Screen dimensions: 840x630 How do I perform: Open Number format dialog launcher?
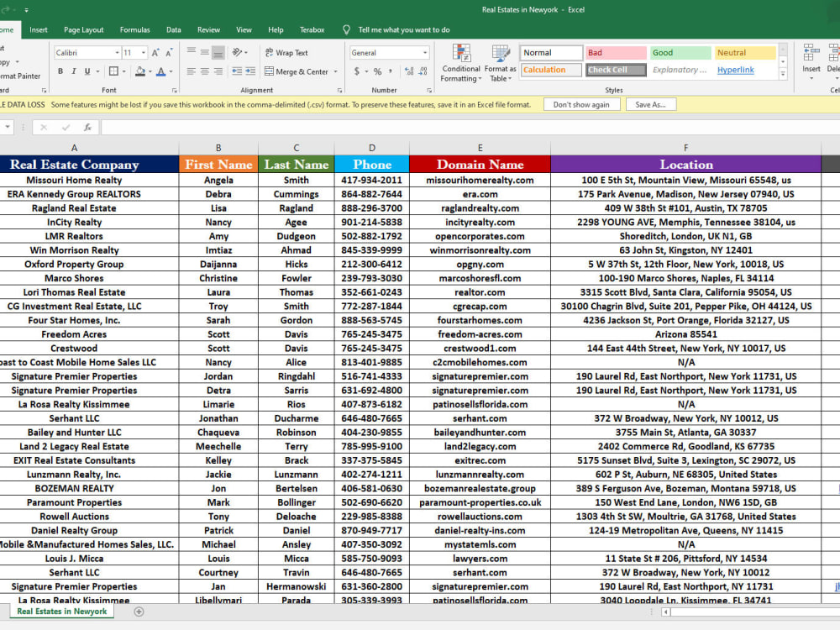[429, 91]
